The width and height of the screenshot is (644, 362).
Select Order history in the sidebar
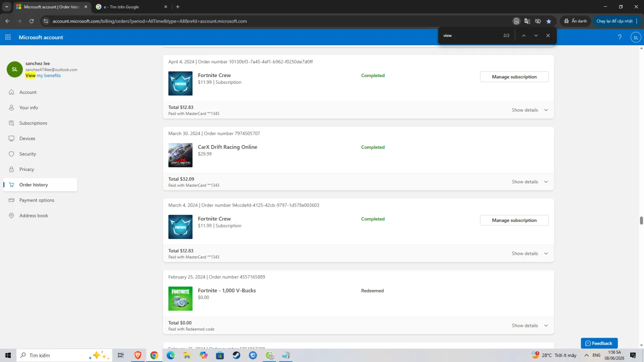(x=40, y=185)
